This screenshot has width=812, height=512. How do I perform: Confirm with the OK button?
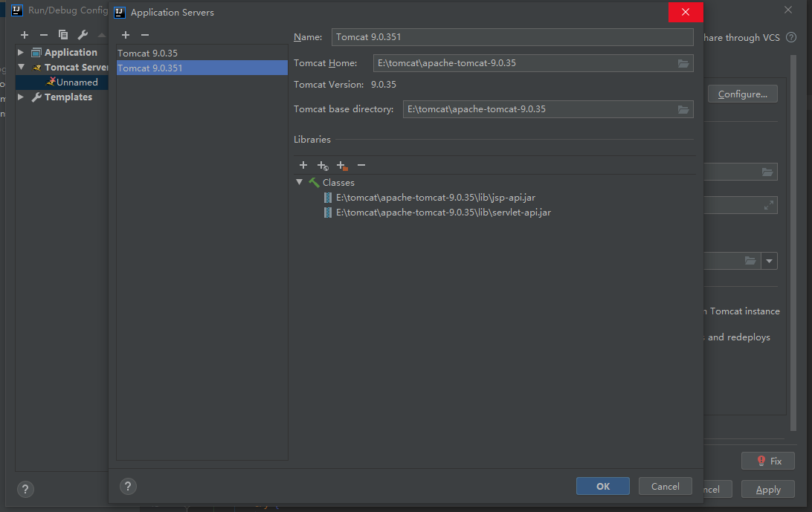603,486
